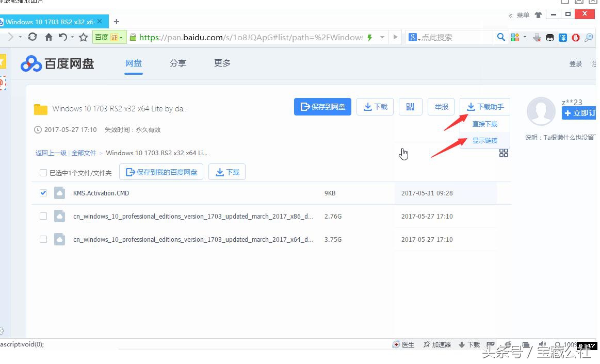Tick the select-all files checkbox
Screen dimensions: 600x364
43,173
